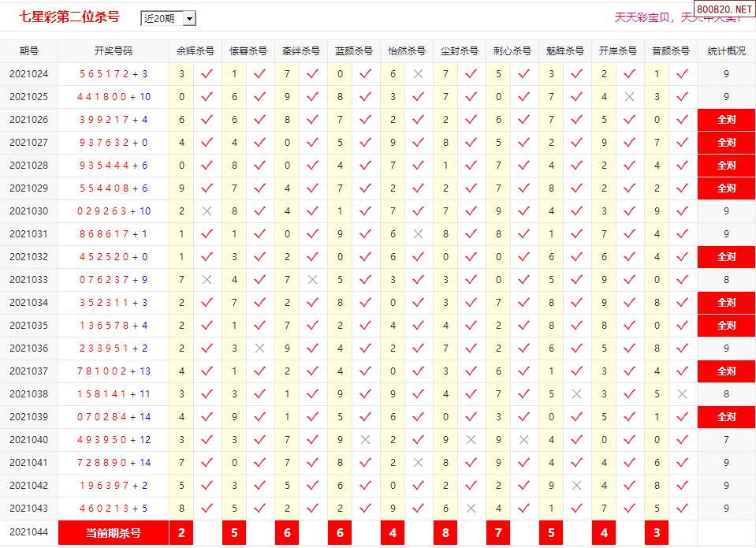This screenshot has width=756, height=548.
Task: Click the 牵绊杀号 column header
Action: (x=301, y=51)
